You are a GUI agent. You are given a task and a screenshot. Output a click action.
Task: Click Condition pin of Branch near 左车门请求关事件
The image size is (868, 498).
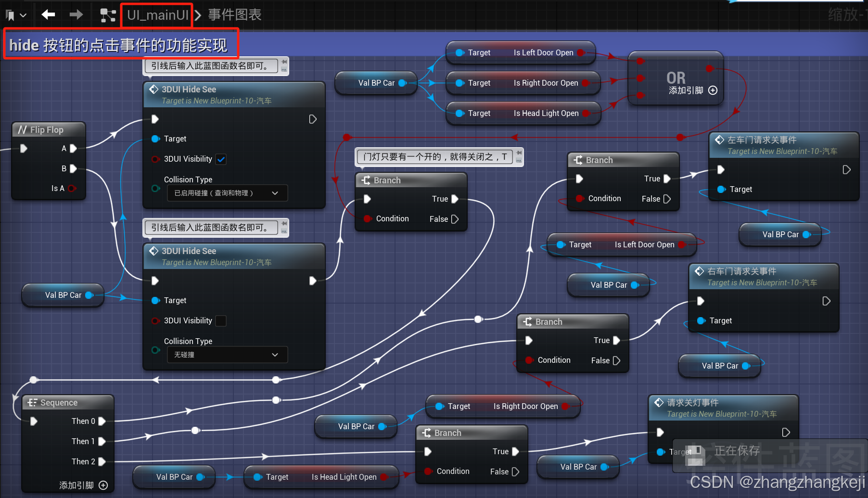point(579,199)
